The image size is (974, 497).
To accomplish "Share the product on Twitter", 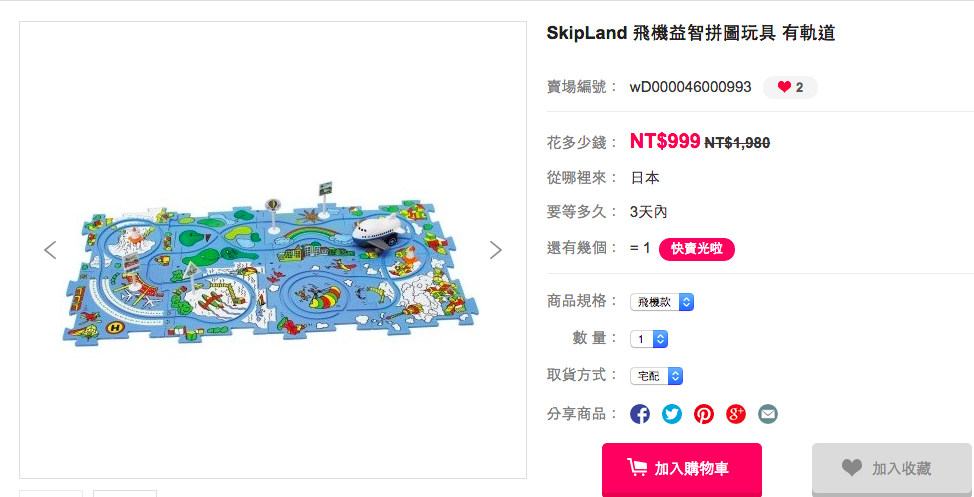I will (671, 414).
